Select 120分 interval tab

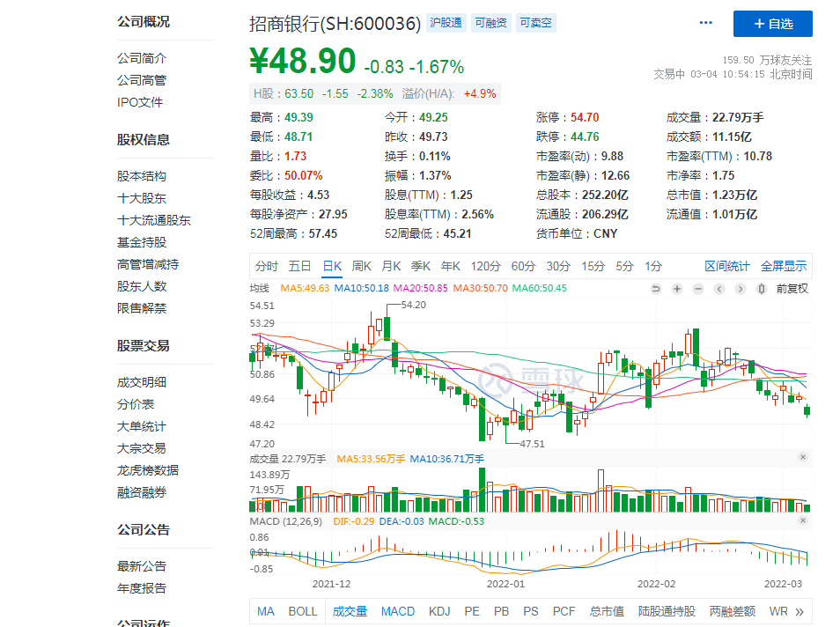click(x=485, y=266)
